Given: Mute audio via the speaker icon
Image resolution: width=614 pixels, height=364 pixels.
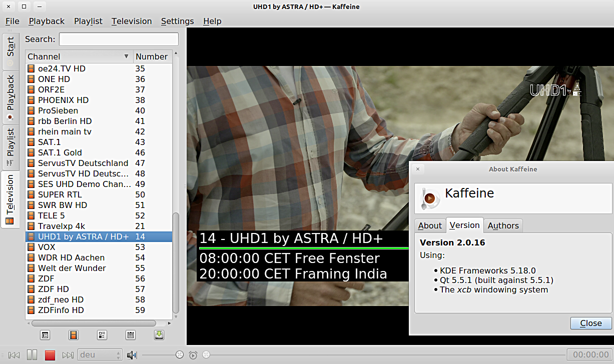Looking at the screenshot, I should [132, 355].
